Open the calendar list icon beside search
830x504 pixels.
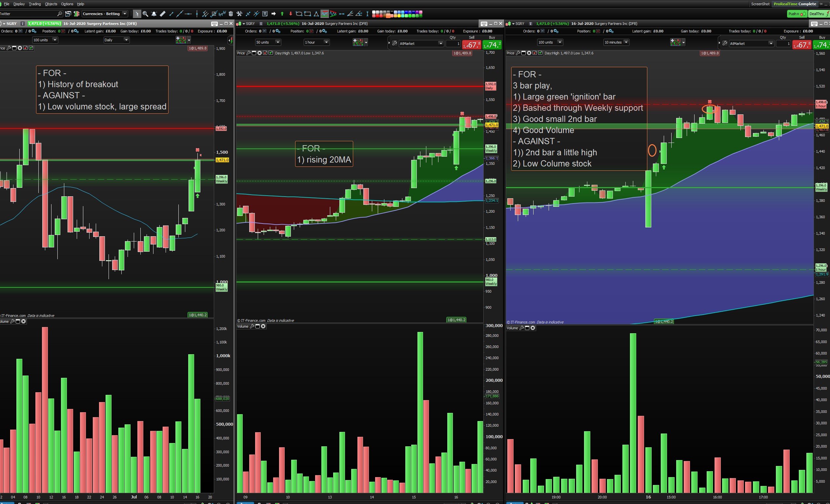(x=68, y=14)
